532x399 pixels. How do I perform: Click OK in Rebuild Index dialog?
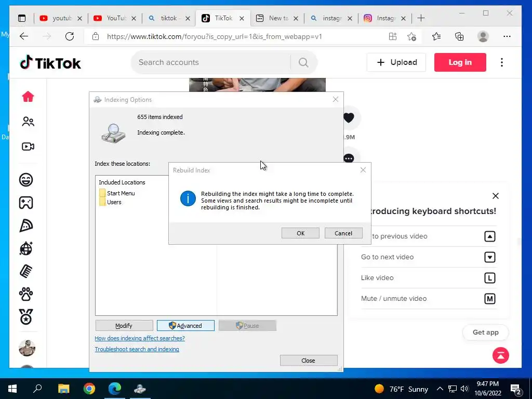point(300,233)
